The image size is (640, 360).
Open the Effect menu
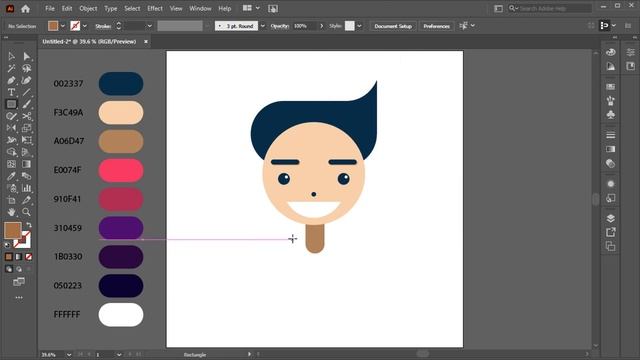[155, 8]
